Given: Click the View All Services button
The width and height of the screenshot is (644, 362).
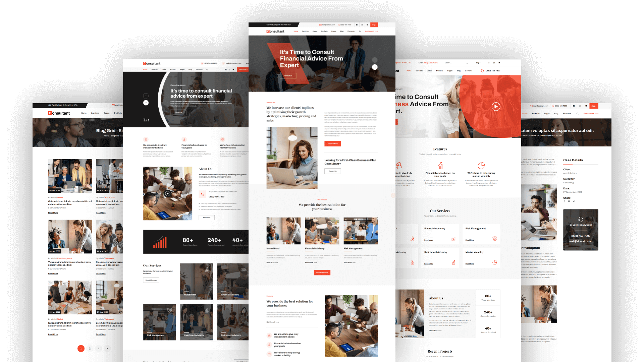Looking at the screenshot, I should (x=322, y=272).
